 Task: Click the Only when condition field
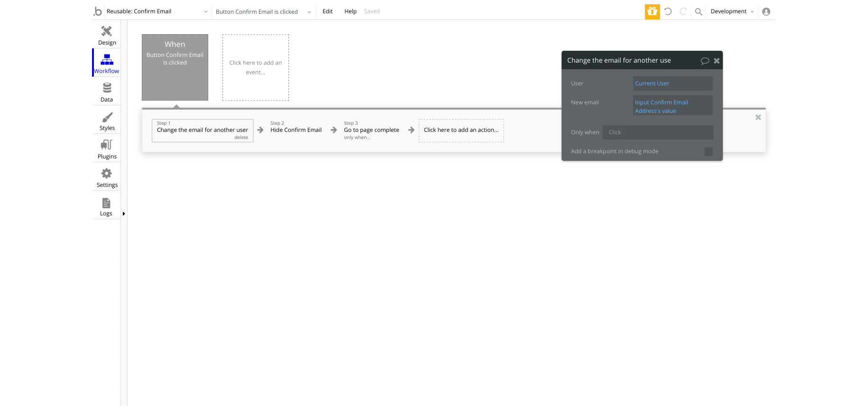(x=658, y=132)
